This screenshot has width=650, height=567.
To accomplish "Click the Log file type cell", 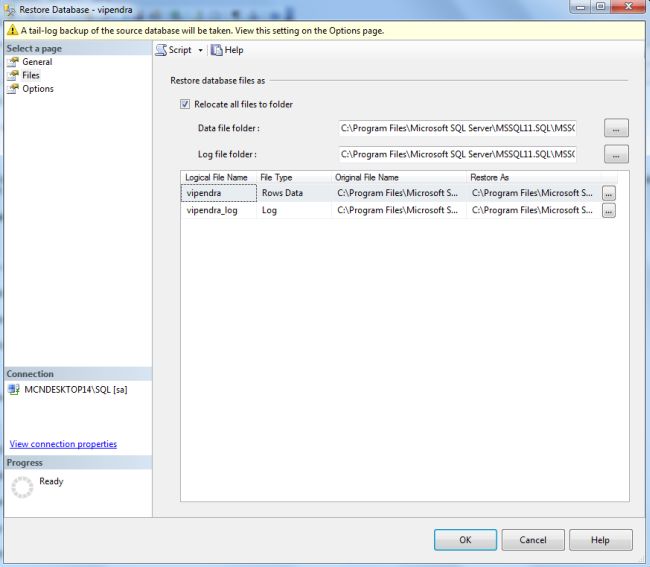I will (294, 210).
